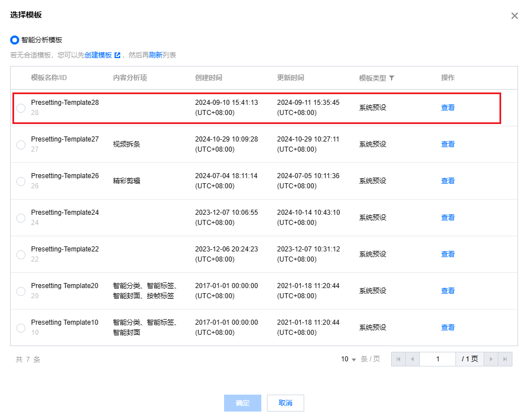Screen dimensions: 526x420
Task: Open the 模板类型 filter funnel icon
Action: click(392, 78)
